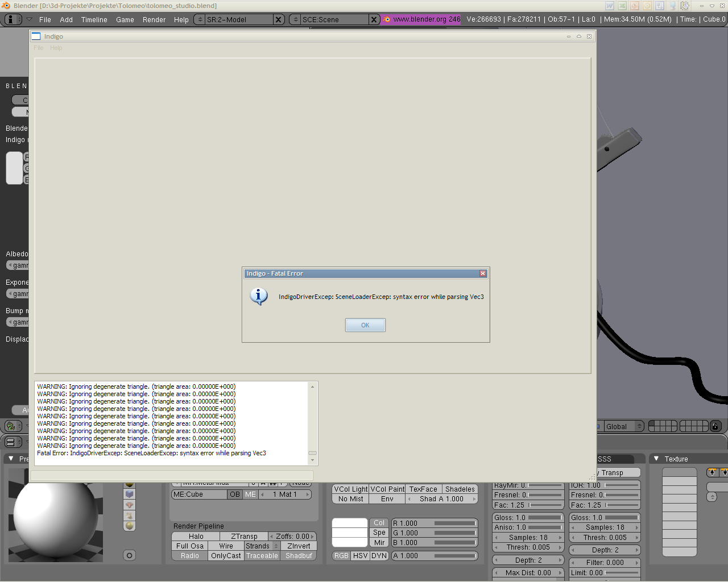Screen dimensions: 728x582
Task: Toggle the ZTransp option
Action: coord(244,536)
